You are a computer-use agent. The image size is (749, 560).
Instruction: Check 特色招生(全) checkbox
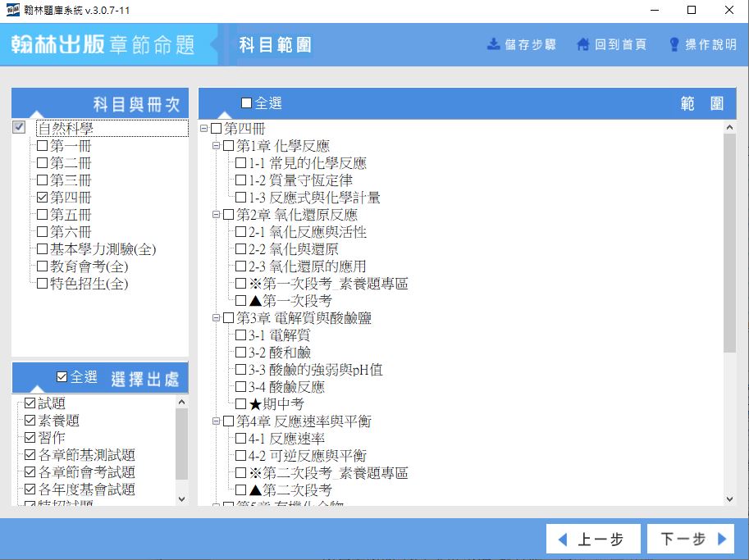click(42, 283)
